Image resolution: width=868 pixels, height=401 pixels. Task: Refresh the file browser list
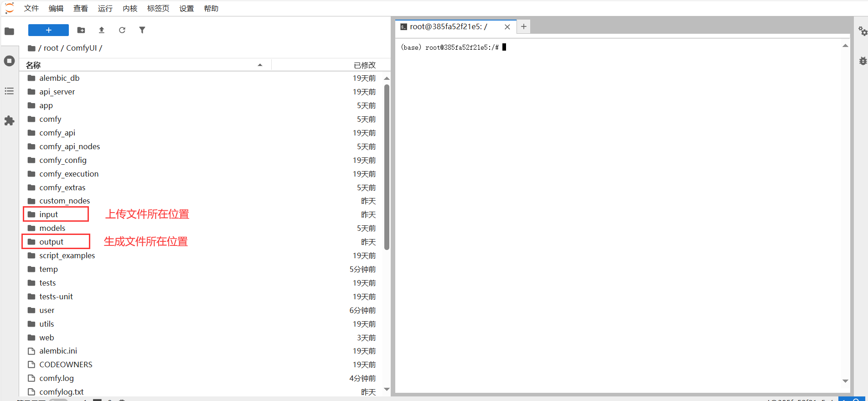pos(122,30)
